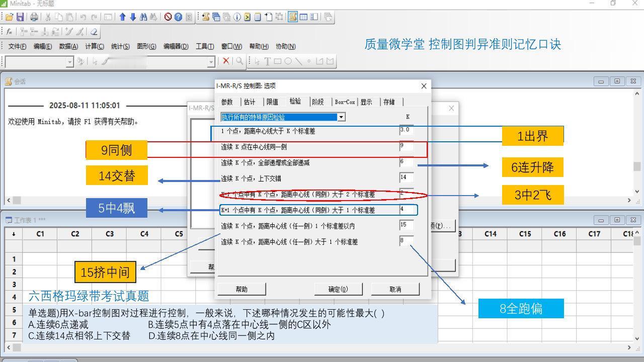644x362 pixels.
Task: Select column header C16 in the worksheet
Action: 560,234
